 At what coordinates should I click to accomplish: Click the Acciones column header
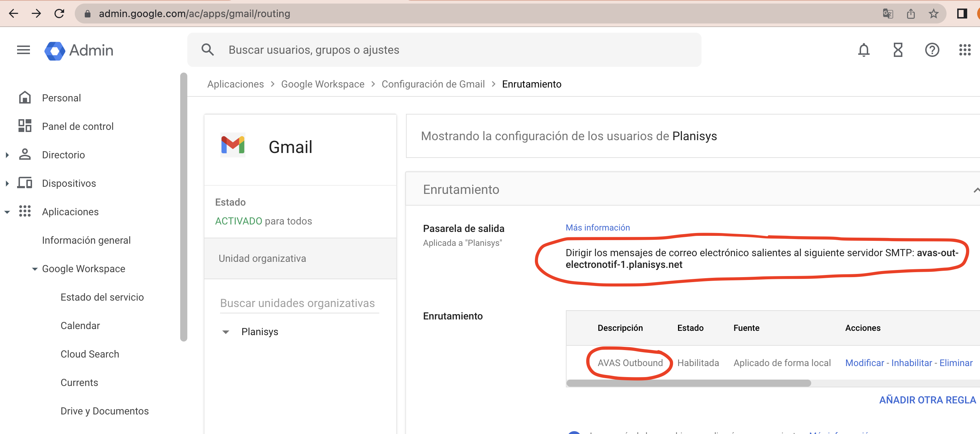[x=862, y=328]
